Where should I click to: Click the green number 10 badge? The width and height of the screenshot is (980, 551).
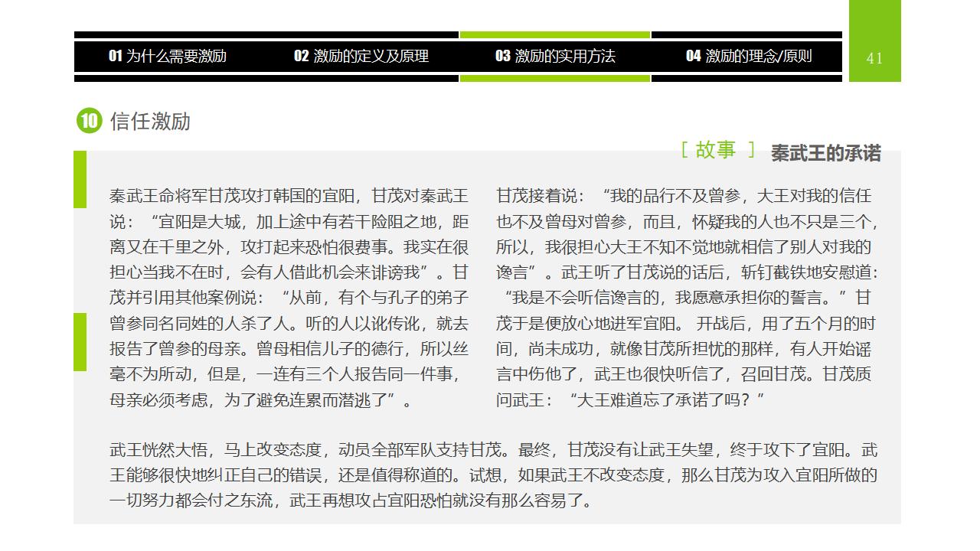point(89,121)
